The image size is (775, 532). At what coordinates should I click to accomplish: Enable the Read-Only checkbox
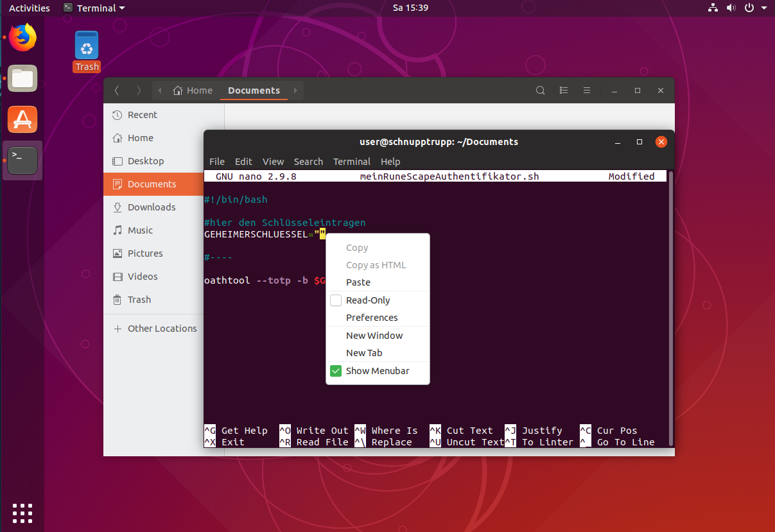tap(336, 300)
